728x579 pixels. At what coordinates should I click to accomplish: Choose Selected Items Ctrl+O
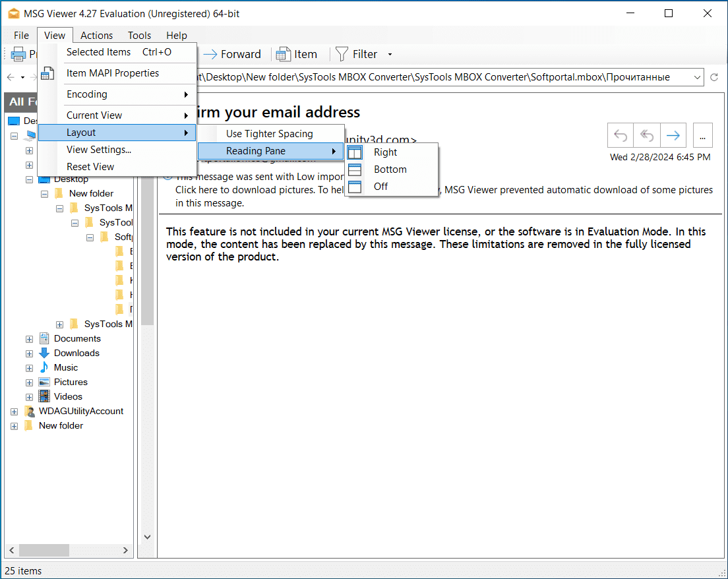pos(117,52)
